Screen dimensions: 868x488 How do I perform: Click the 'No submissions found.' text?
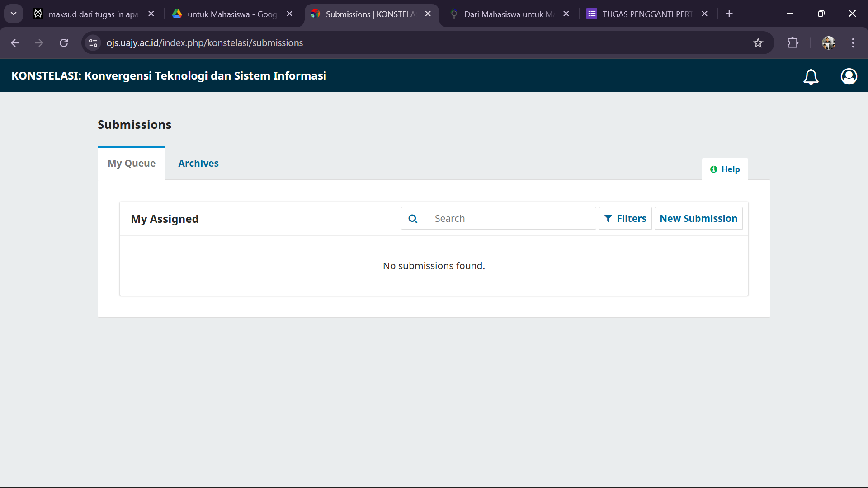pos(434,266)
